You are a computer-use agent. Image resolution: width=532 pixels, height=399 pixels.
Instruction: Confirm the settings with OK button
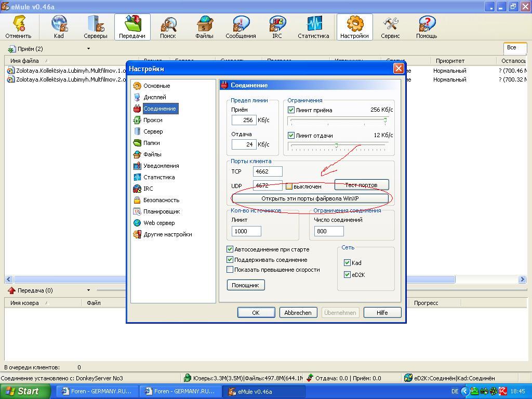pyautogui.click(x=256, y=312)
